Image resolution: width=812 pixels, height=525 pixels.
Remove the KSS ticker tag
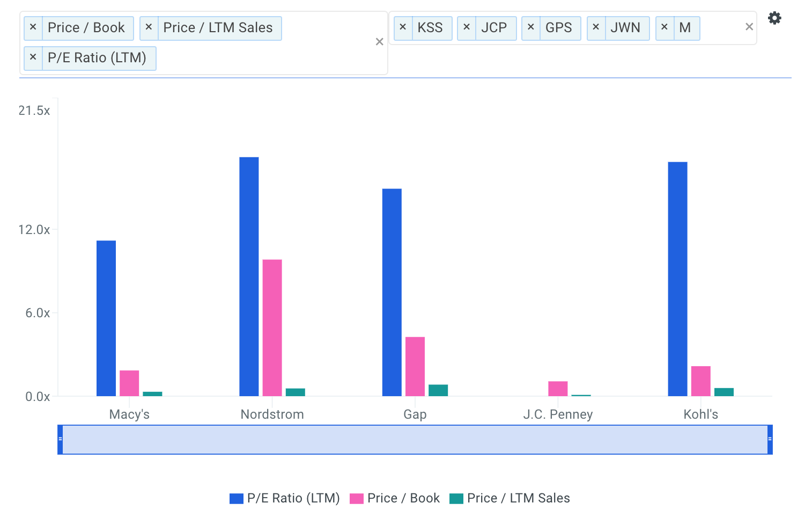[x=403, y=28]
